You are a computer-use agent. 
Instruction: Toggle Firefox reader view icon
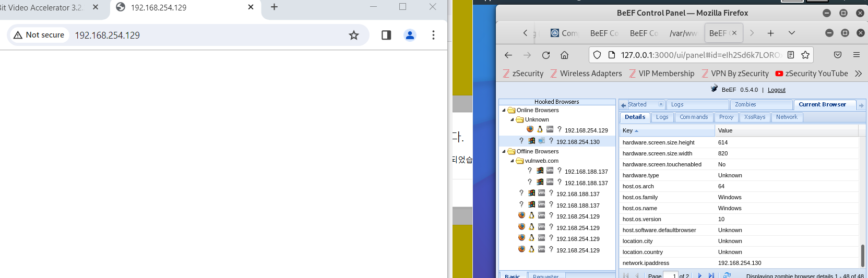[791, 55]
